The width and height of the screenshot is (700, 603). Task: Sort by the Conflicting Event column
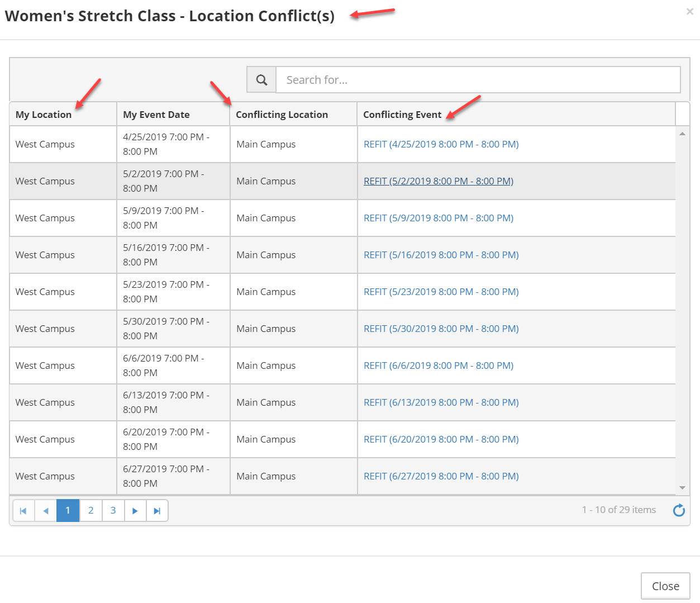click(402, 114)
